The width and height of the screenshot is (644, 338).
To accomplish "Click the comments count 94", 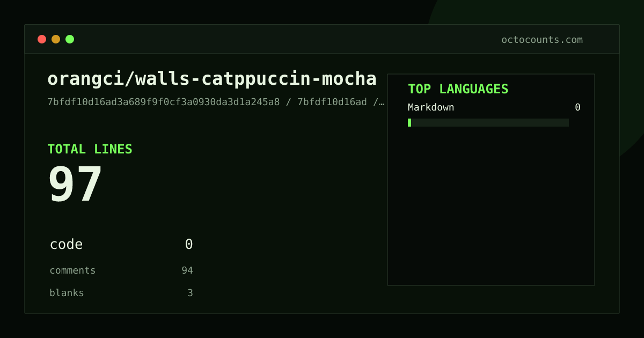I will click(x=187, y=270).
